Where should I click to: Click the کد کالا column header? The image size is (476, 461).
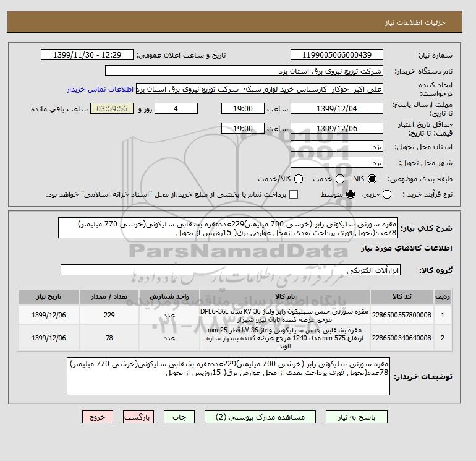[x=402, y=296]
